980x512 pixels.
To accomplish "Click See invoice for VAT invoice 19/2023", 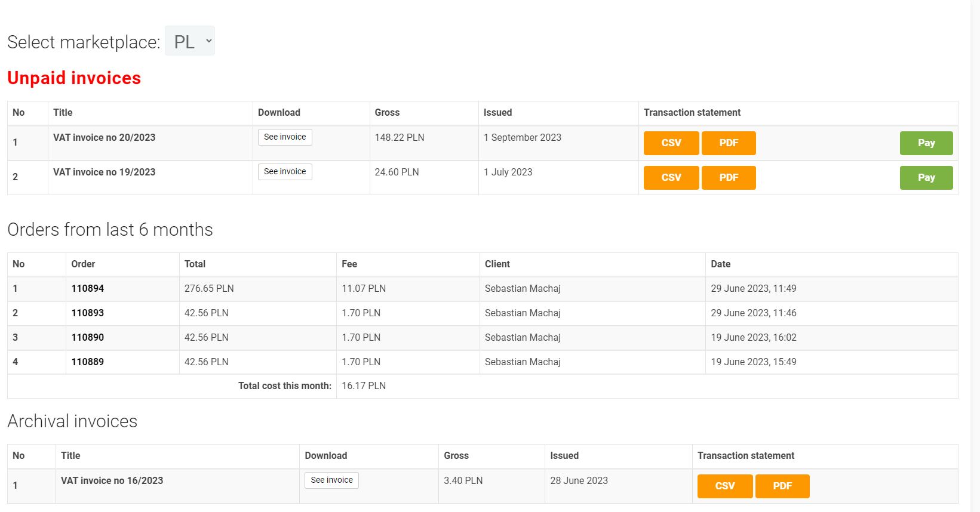I will [x=285, y=172].
